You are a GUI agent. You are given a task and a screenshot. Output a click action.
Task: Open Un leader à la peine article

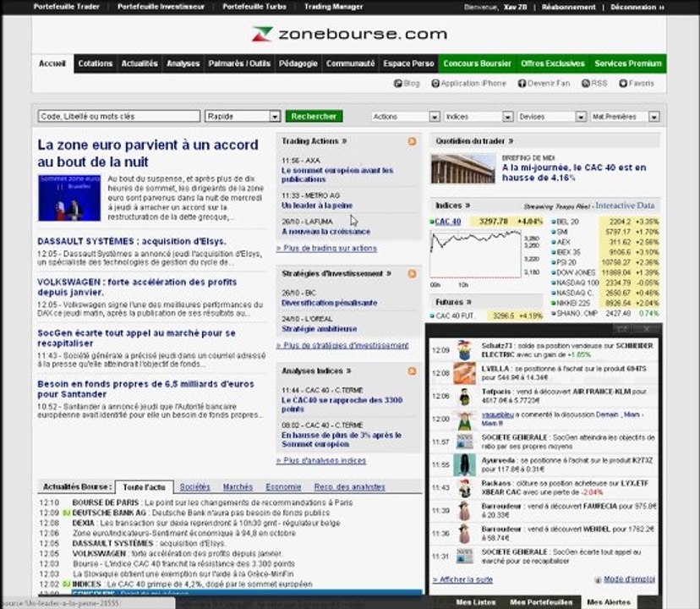tap(317, 206)
